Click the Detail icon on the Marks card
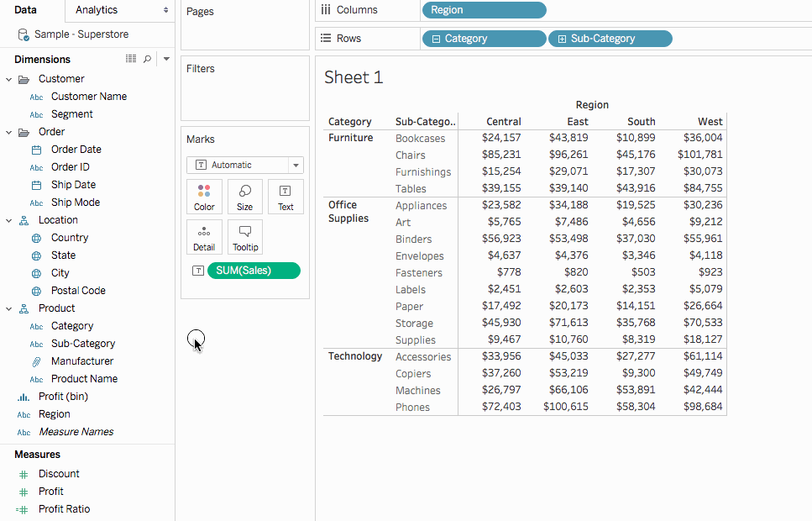This screenshot has width=812, height=521. [204, 237]
